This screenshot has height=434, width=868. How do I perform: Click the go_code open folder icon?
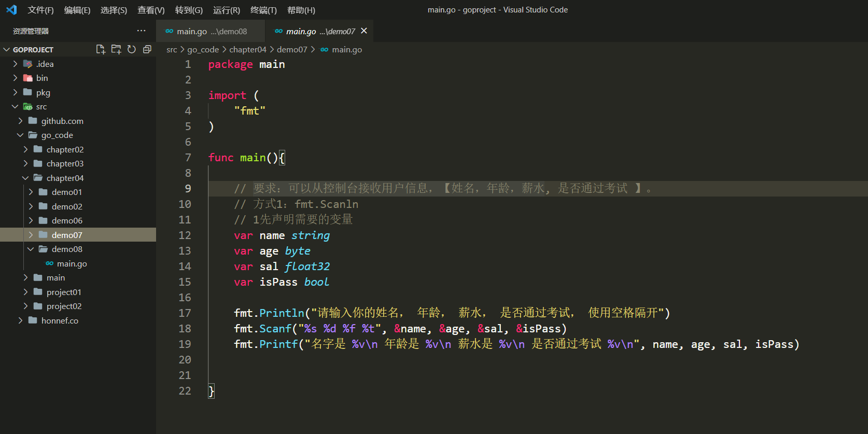pos(33,135)
